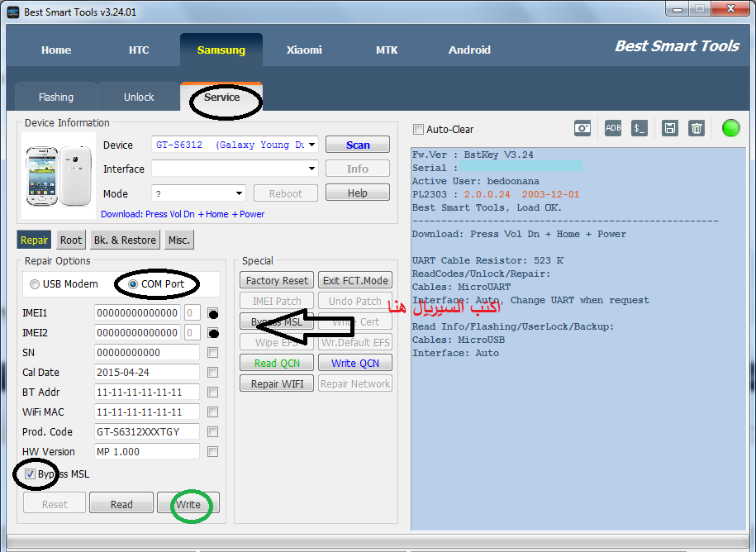Image resolution: width=756 pixels, height=552 pixels.
Task: Toggle the IMEI2 write checkbox
Action: point(212,333)
